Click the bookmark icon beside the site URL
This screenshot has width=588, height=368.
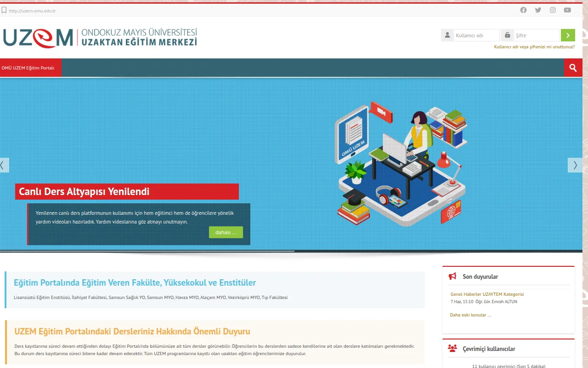tap(4, 10)
